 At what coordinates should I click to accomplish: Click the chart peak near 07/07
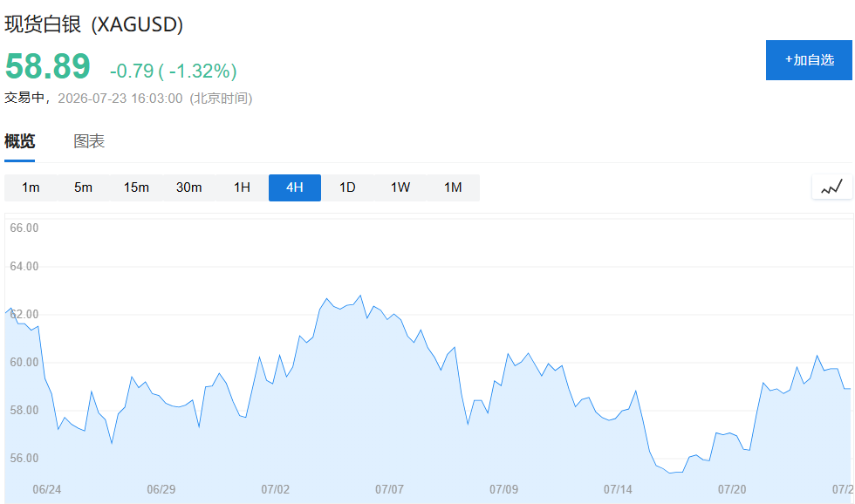coord(360,296)
